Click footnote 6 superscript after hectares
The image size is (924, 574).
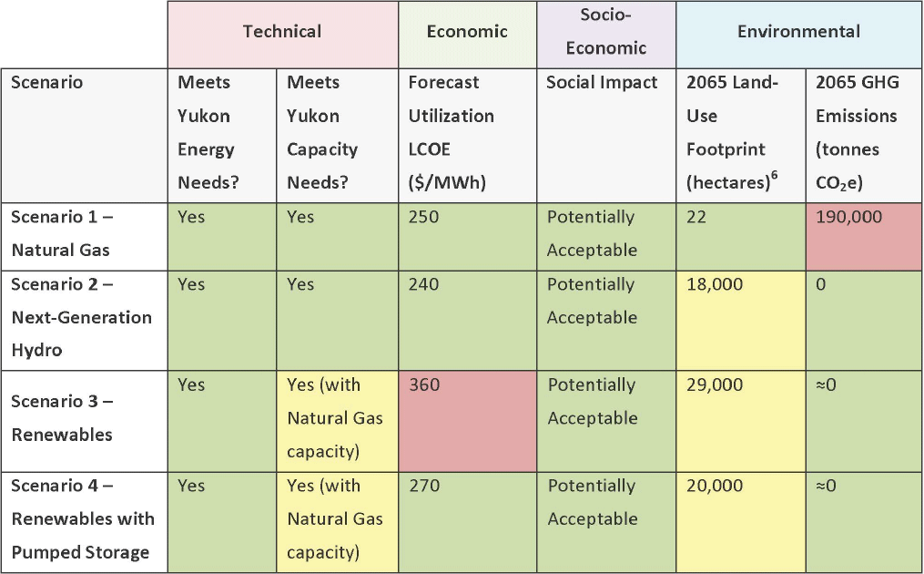tap(768, 178)
